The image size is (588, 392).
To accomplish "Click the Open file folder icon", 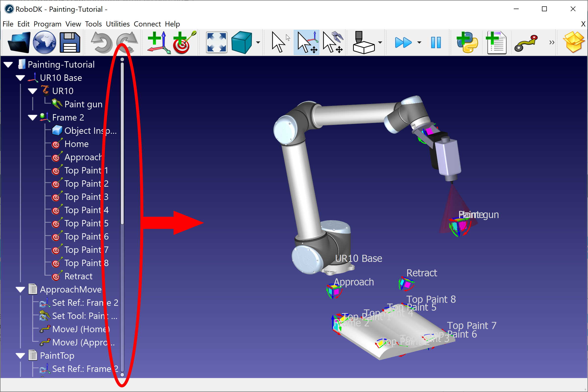I will (x=19, y=42).
